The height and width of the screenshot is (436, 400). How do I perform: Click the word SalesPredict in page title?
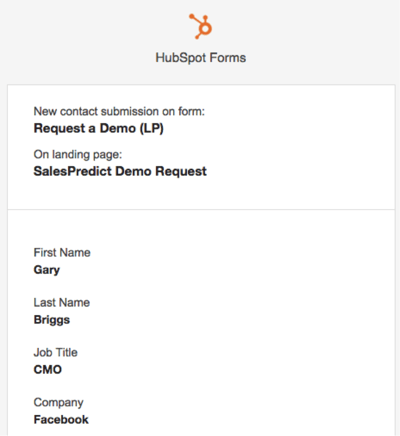pyautogui.click(x=72, y=171)
